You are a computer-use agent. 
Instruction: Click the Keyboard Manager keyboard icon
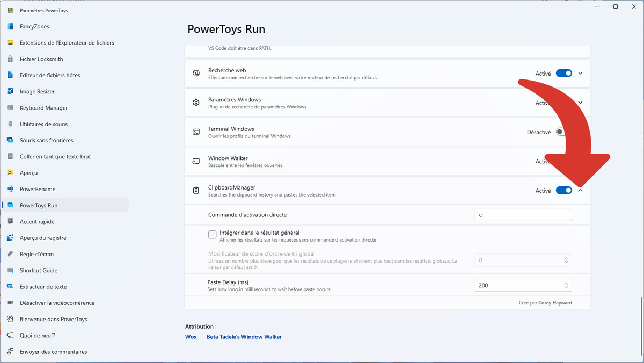point(10,108)
